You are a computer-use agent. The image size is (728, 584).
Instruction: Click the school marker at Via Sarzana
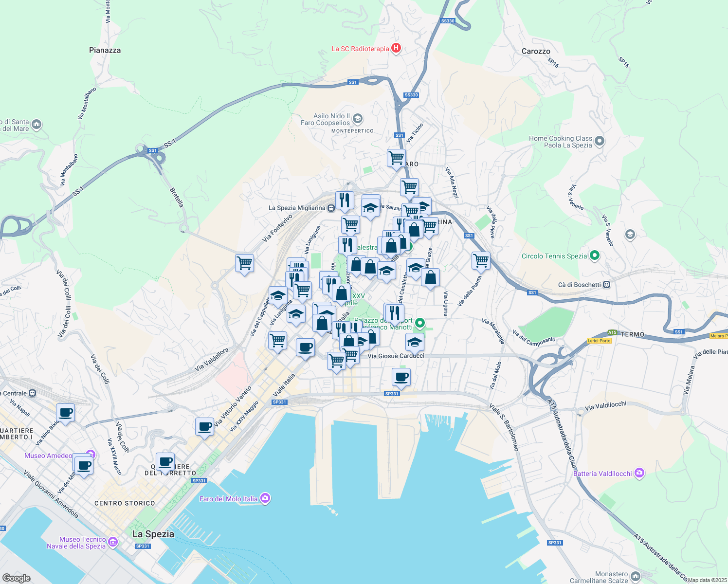pos(370,209)
